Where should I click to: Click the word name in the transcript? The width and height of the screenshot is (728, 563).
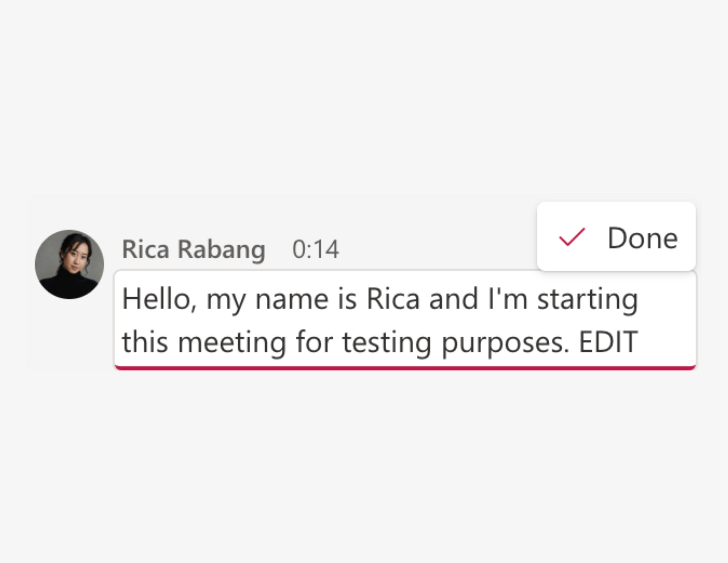(x=292, y=299)
